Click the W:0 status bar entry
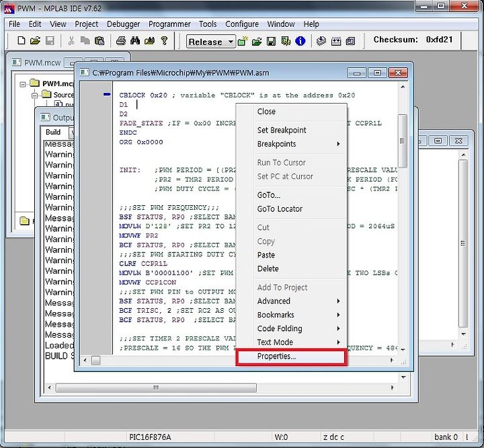484x448 pixels. pos(281,437)
